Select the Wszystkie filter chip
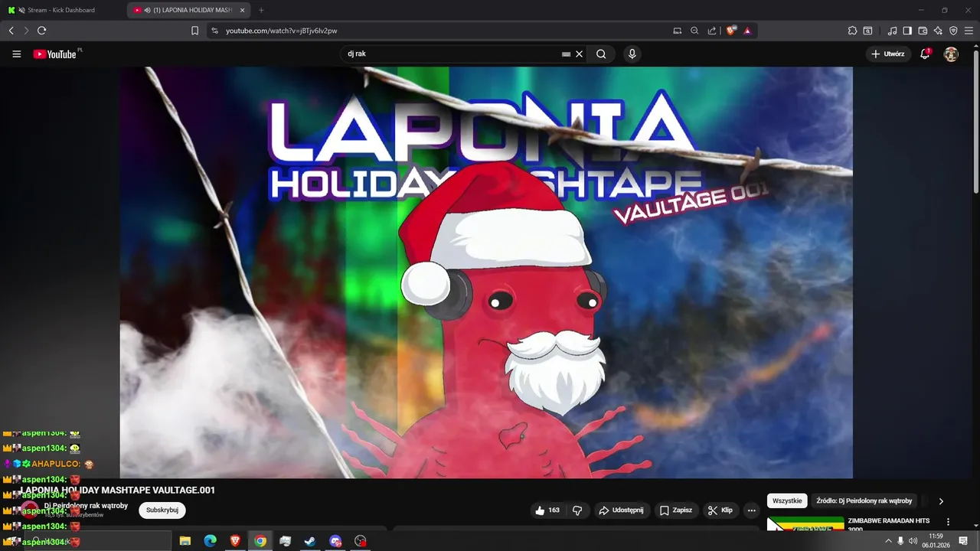 coord(787,501)
